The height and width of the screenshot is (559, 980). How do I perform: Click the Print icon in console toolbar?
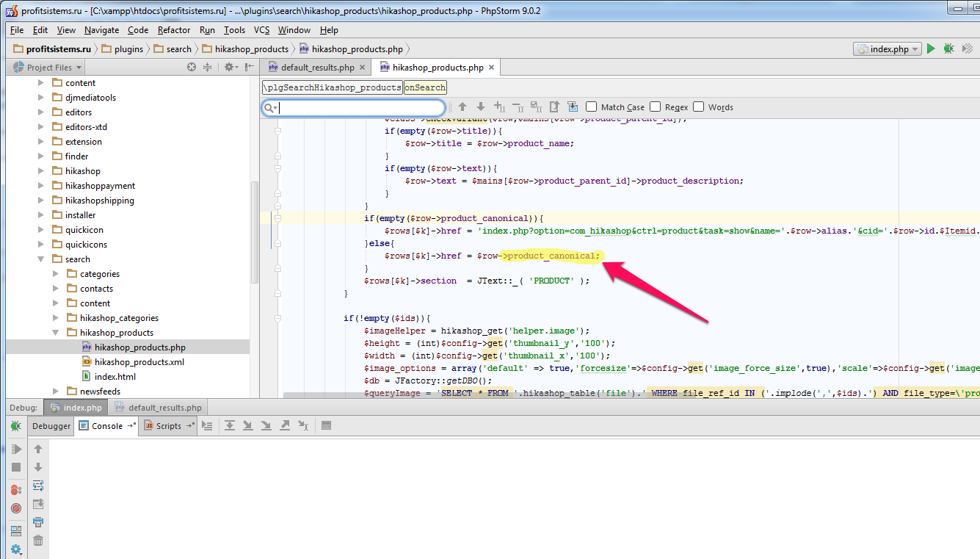(38, 522)
